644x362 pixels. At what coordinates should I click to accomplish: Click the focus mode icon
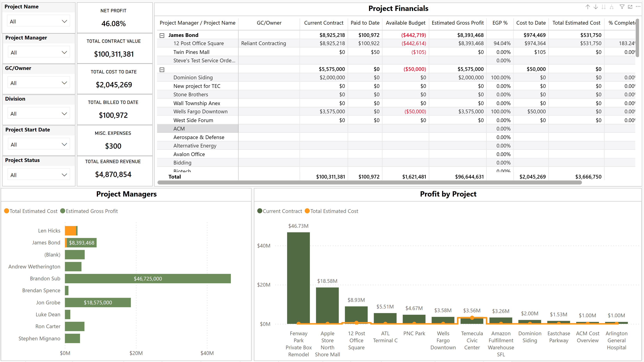[x=630, y=7]
